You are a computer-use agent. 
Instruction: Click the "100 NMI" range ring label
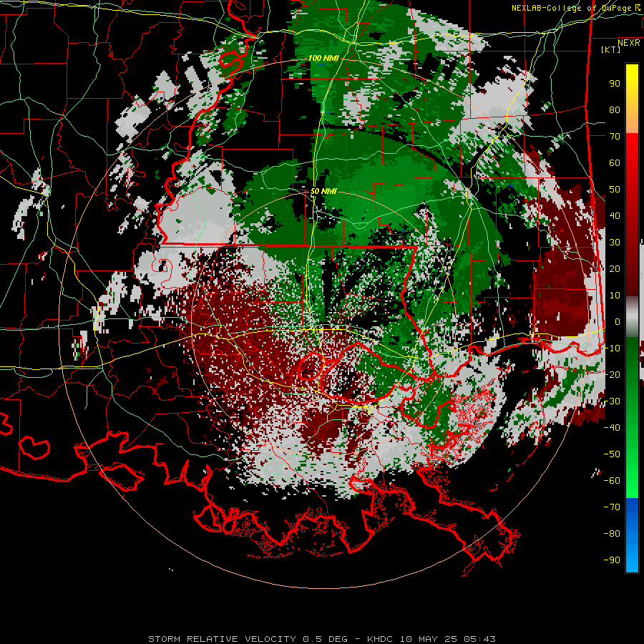323,59
